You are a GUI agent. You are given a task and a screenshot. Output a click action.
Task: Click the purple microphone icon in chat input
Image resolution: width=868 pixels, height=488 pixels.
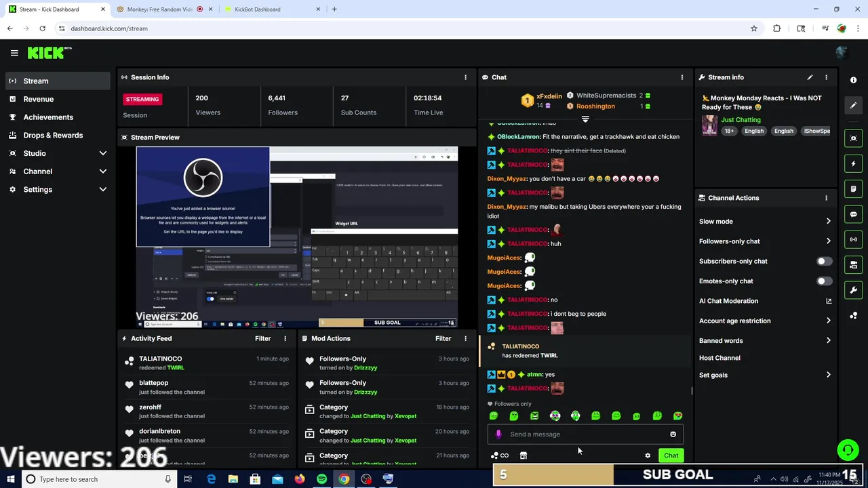pos(498,434)
